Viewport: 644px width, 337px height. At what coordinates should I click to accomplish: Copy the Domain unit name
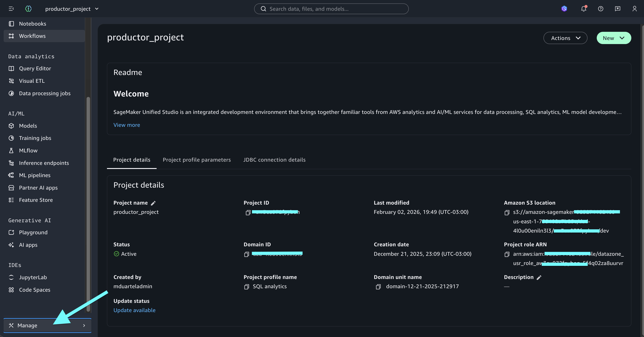pos(378,287)
